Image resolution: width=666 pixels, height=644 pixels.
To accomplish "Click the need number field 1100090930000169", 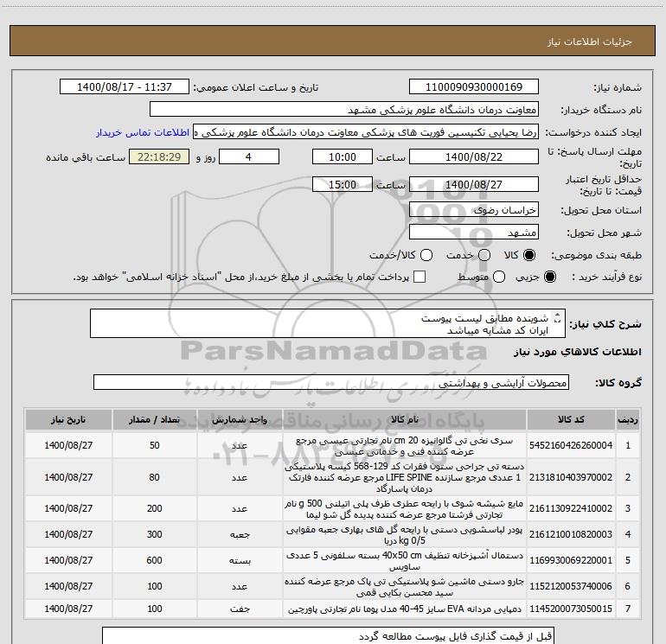I will (x=474, y=86).
